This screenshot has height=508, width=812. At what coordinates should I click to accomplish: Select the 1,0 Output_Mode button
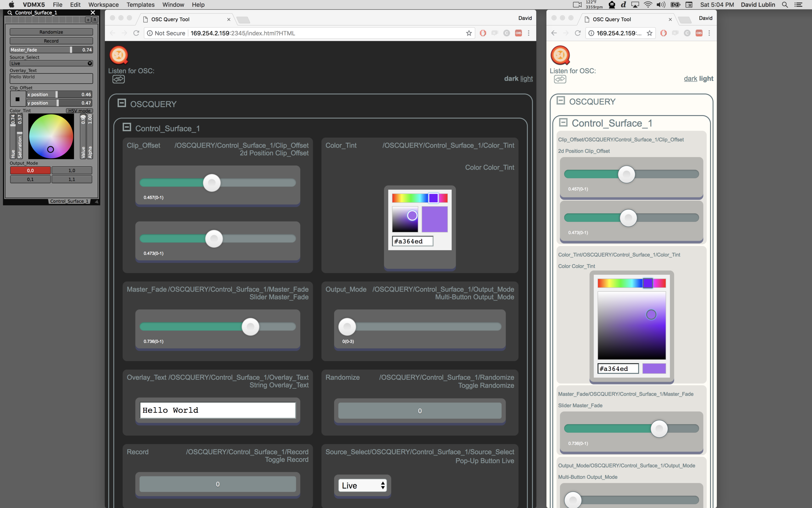tap(72, 170)
